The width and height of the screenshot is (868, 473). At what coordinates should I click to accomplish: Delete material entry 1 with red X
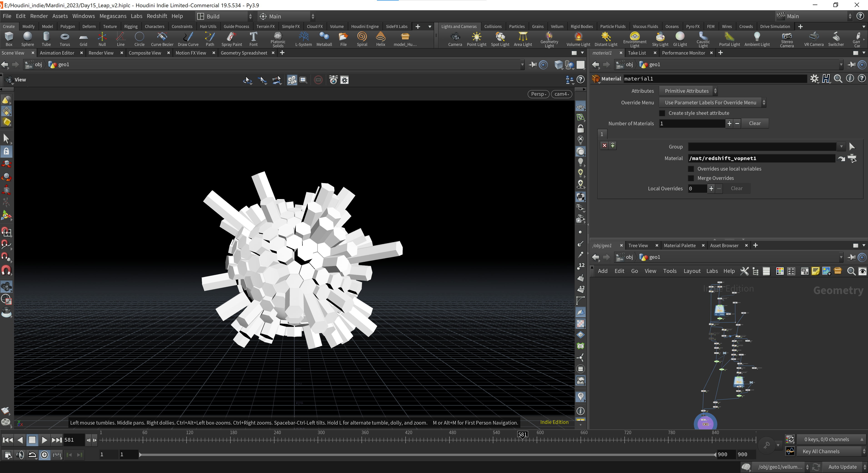pos(604,146)
